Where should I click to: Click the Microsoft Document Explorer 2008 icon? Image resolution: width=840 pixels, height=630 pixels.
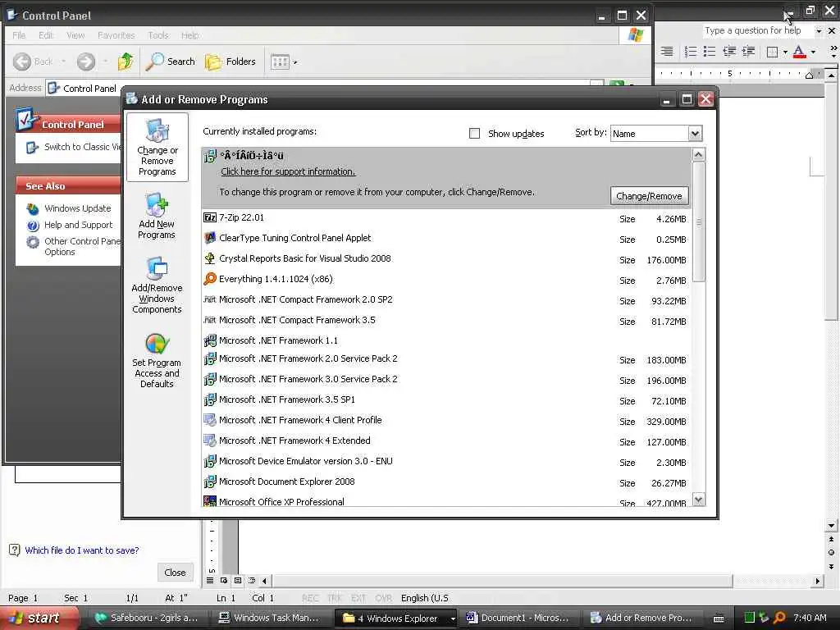[x=210, y=482]
